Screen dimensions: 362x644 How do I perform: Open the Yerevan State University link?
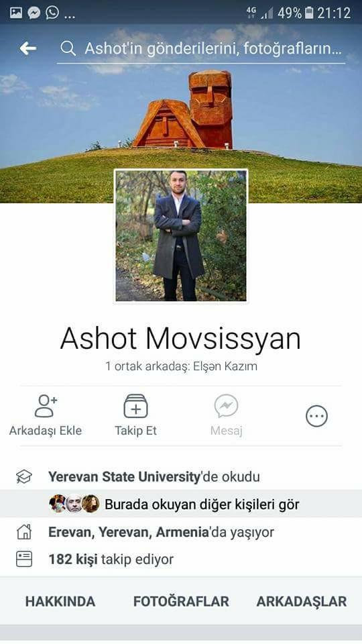point(124,477)
